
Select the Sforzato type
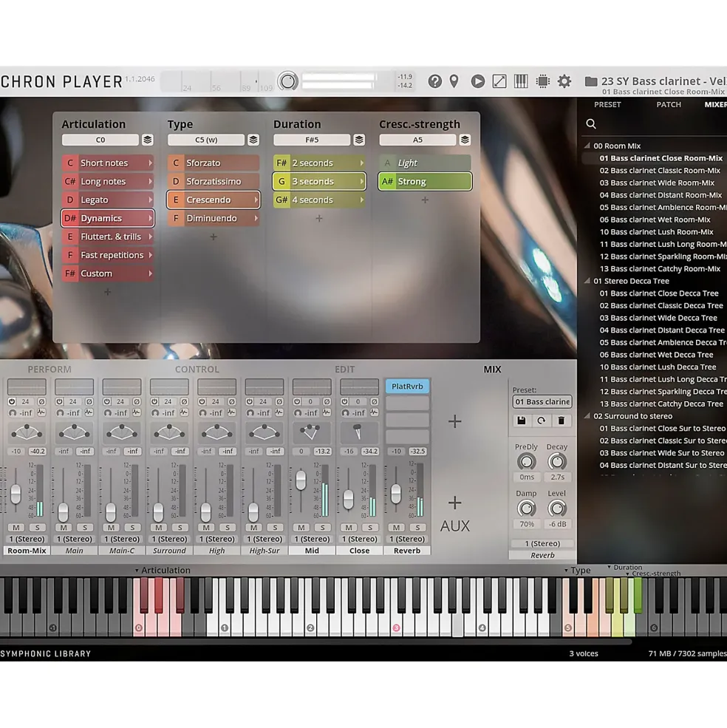click(x=213, y=163)
